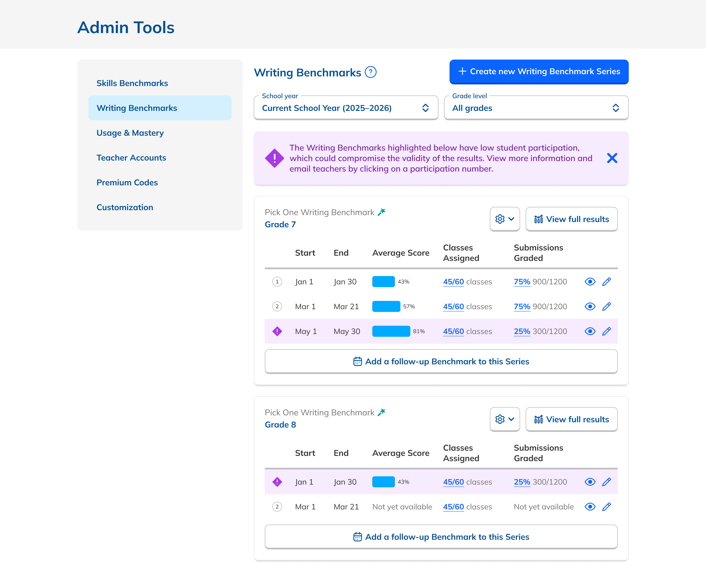Click pencil edit icon for Grade 7 Jan 1 row

[x=606, y=282]
